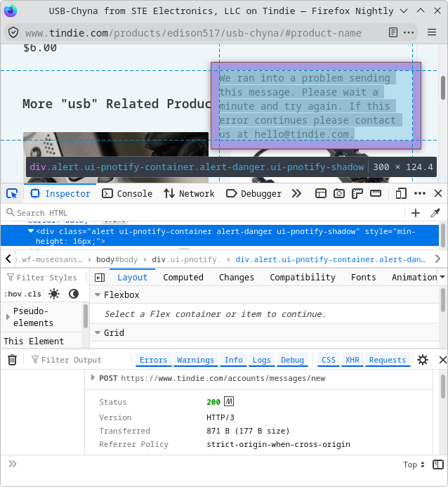Image resolution: width=448 pixels, height=487 pixels.
Task: Open the Compatibility sidebar tab
Action: 303,278
